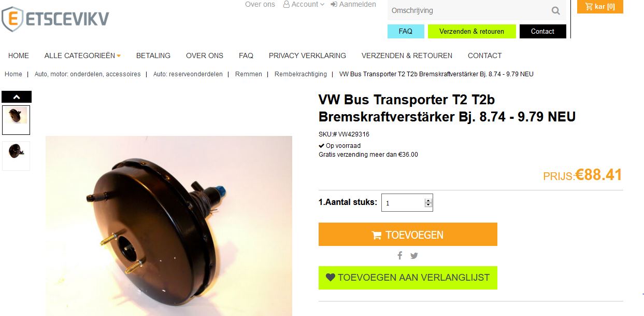Open BETALING in the navigation menu
This screenshot has width=644, height=316.
click(153, 56)
